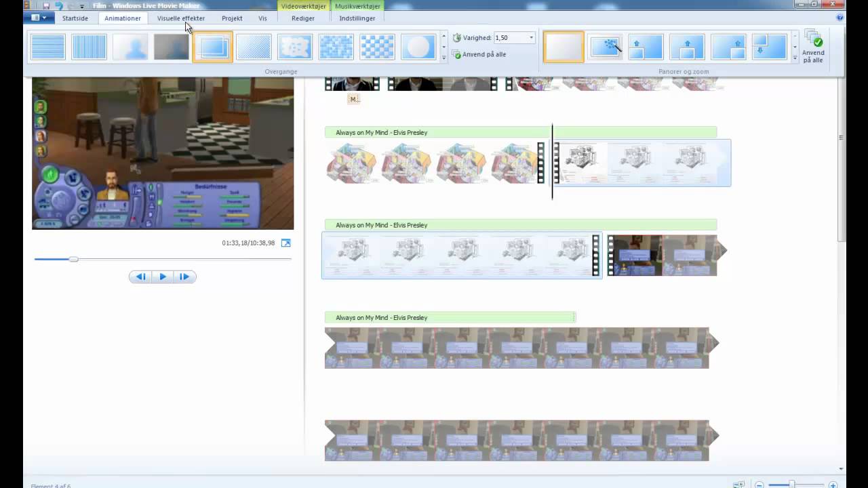Open the Varighed duration dropdown
This screenshot has width=868, height=488.
coord(531,38)
